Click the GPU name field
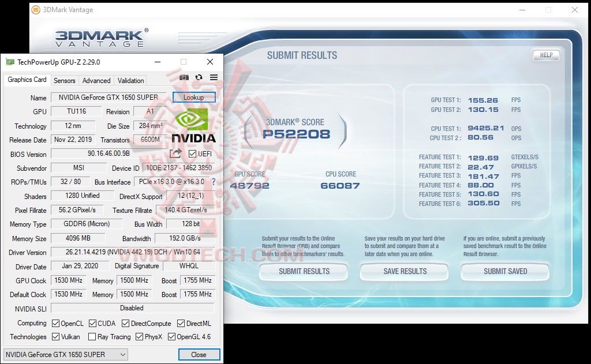 click(x=109, y=97)
